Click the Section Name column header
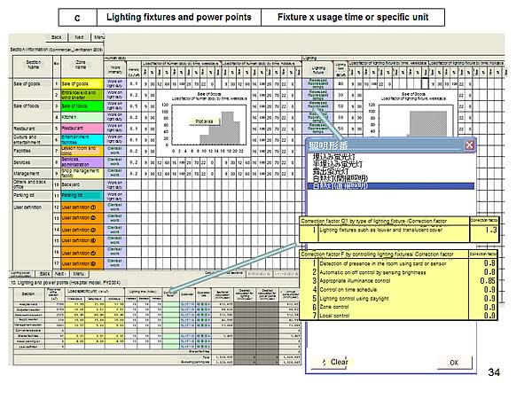Viewport: 532px width, 399px height. (x=33, y=66)
